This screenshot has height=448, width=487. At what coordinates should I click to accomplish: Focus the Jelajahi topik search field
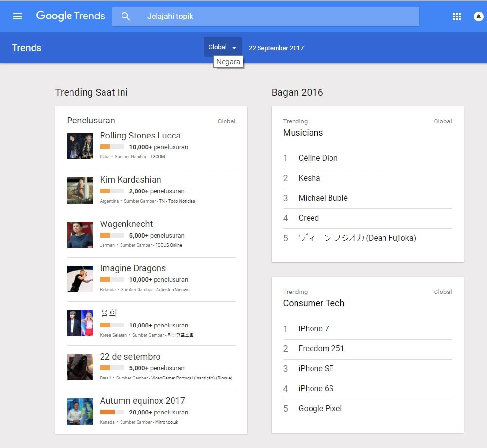tap(265, 17)
